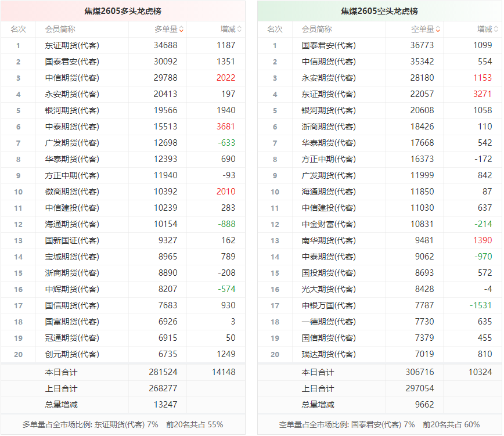The width and height of the screenshot is (504, 436).
Task: Click 会员简称 header in 空头龙虎榜 table
Action: (x=316, y=29)
